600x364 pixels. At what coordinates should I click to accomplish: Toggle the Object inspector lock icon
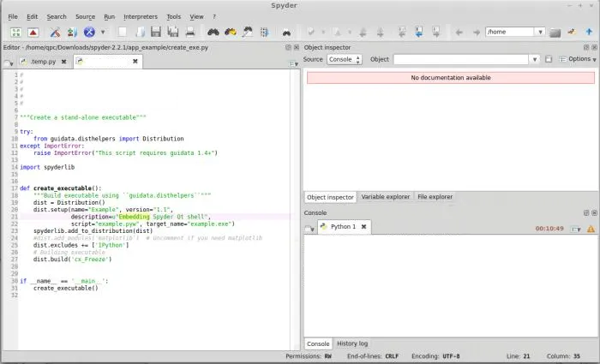(549, 59)
